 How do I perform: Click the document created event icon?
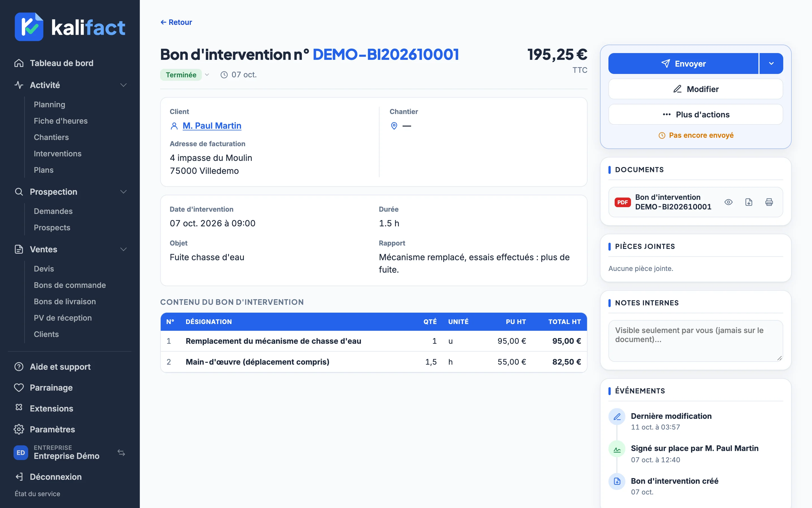(617, 481)
